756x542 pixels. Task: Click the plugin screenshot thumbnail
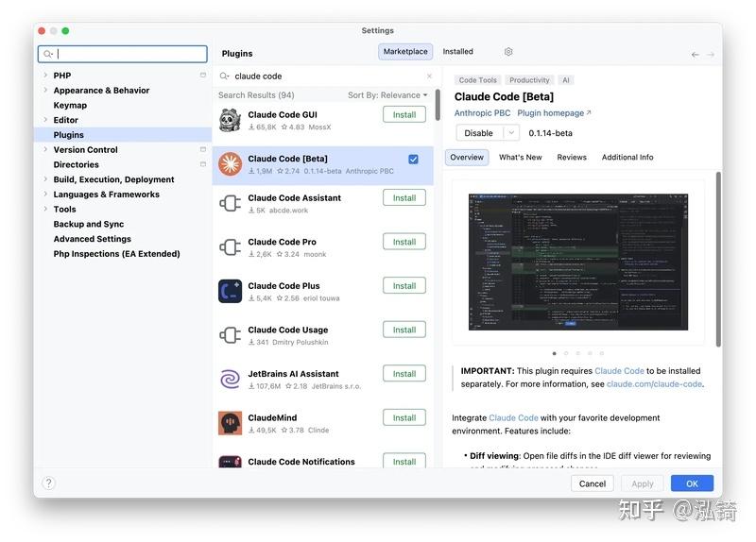[578, 262]
